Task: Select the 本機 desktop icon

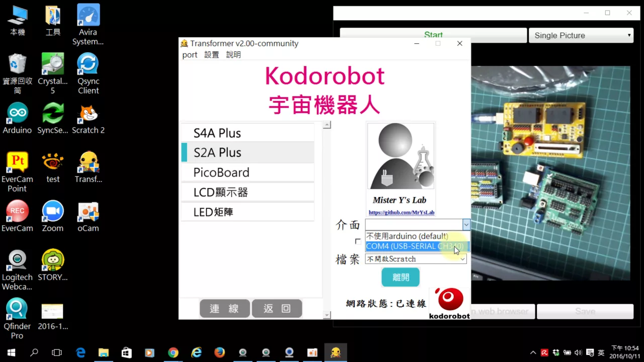Action: (17, 21)
